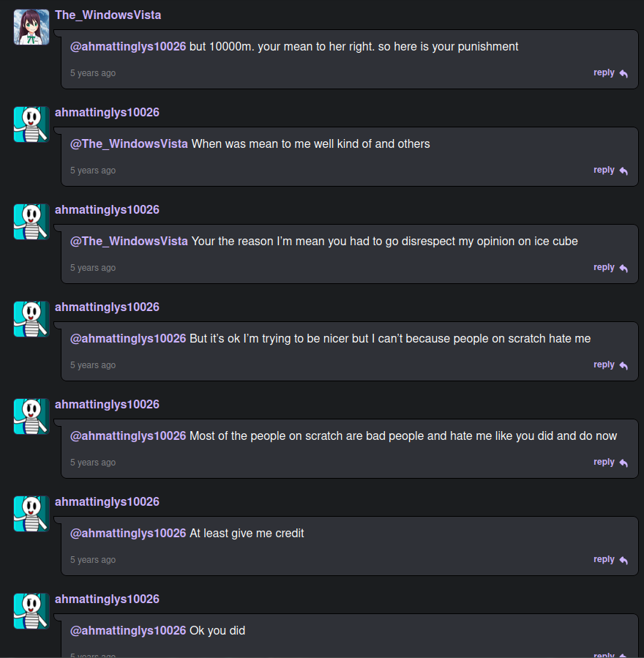Open avatar beside the ice cube opinion comment
This screenshot has width=644, height=658.
[31, 222]
